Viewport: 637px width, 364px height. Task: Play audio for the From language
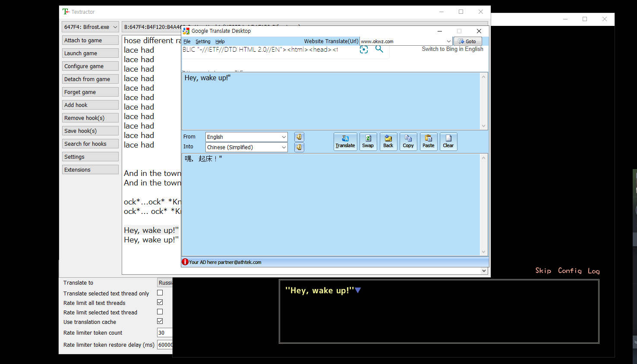299,137
